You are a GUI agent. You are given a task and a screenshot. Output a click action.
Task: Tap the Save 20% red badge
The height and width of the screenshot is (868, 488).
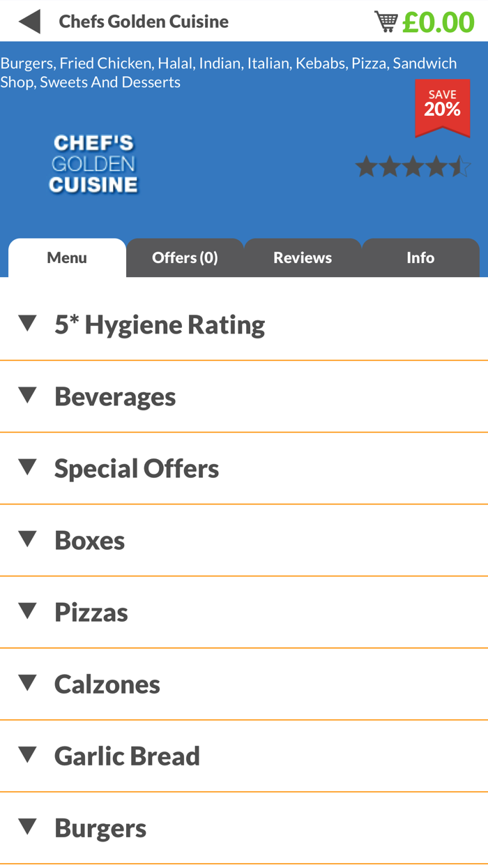coord(442,107)
